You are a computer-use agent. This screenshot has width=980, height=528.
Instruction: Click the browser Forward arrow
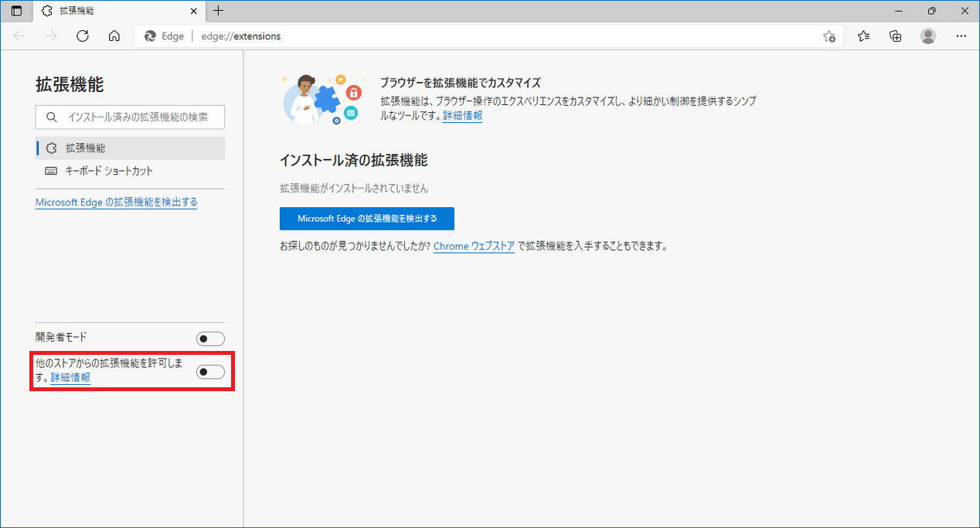pyautogui.click(x=51, y=36)
